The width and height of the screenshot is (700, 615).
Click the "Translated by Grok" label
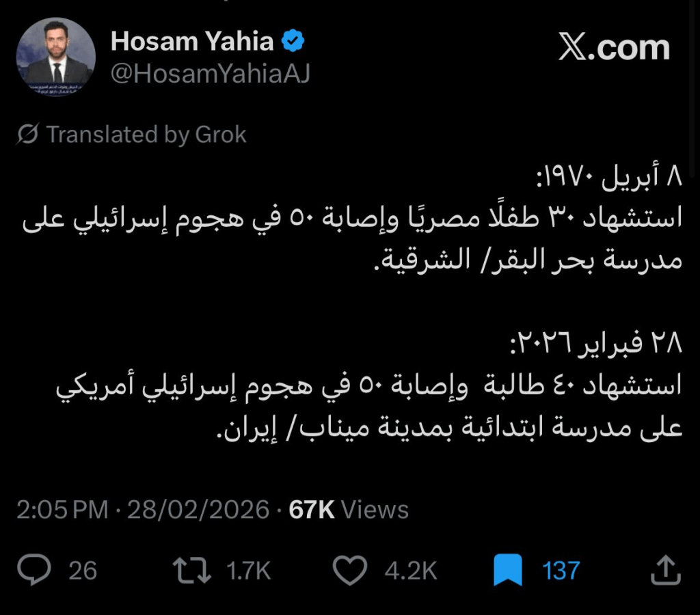(146, 135)
